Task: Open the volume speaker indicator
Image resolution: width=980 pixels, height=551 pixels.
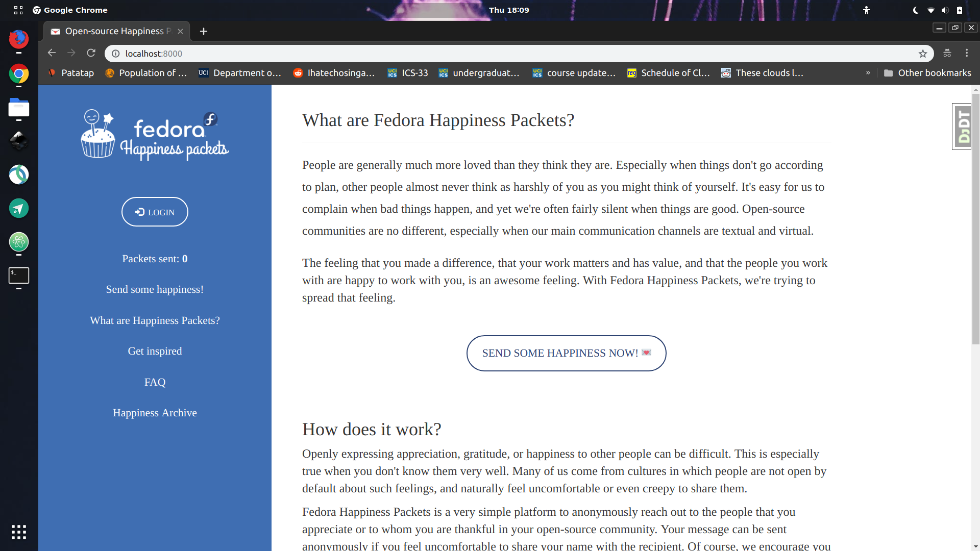Action: [x=945, y=10]
